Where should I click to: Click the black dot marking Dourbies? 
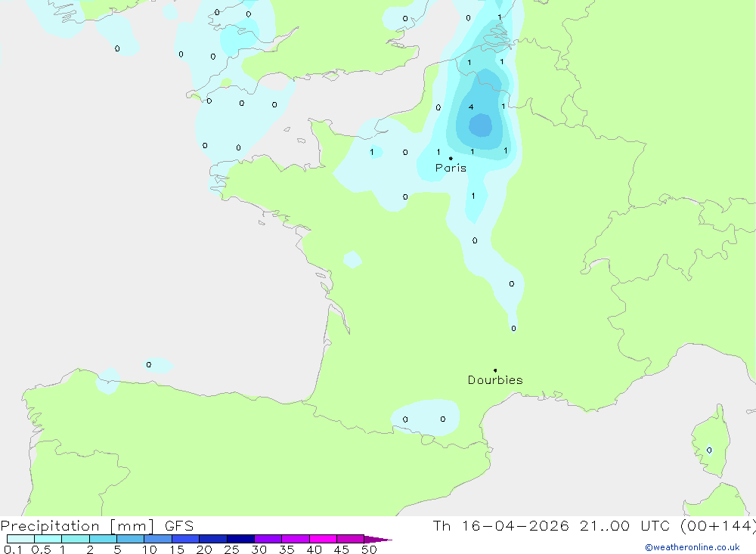pos(495,370)
